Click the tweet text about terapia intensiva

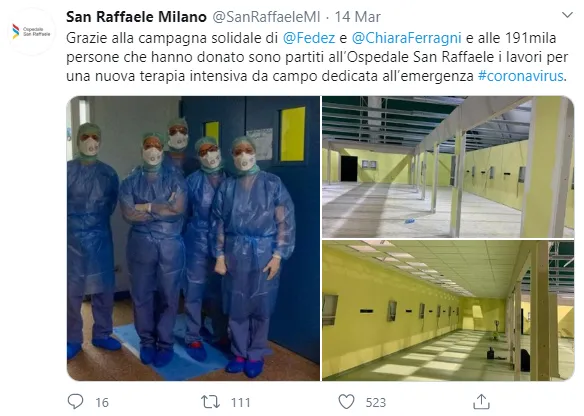(x=317, y=57)
